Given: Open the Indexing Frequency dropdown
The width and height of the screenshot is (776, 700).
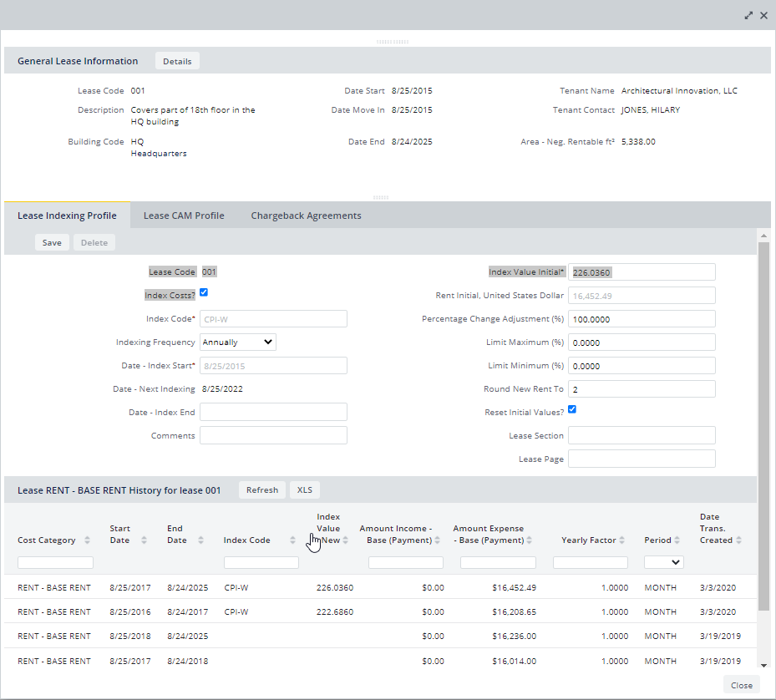Looking at the screenshot, I should click(x=237, y=342).
